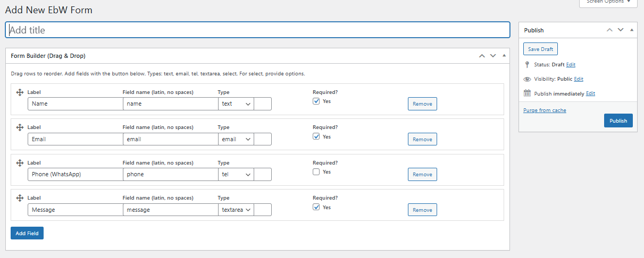Open the Type dropdown for Name row
The width and height of the screenshot is (644, 258).
(236, 104)
